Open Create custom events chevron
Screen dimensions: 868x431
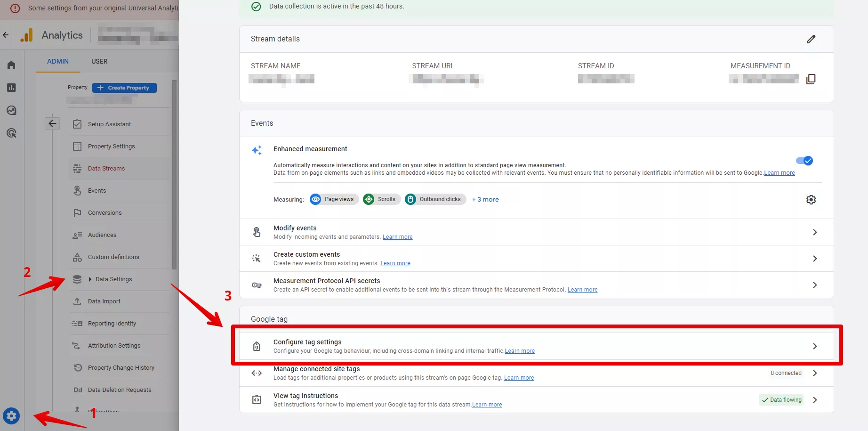coord(815,259)
